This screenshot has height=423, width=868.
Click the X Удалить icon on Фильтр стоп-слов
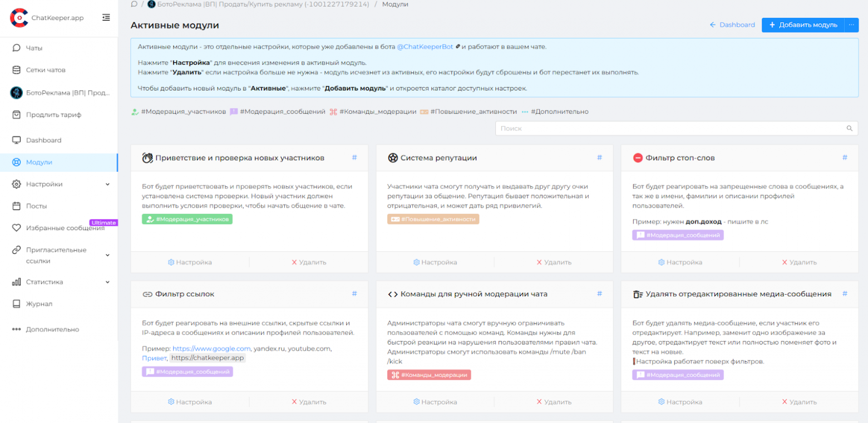[x=784, y=262]
